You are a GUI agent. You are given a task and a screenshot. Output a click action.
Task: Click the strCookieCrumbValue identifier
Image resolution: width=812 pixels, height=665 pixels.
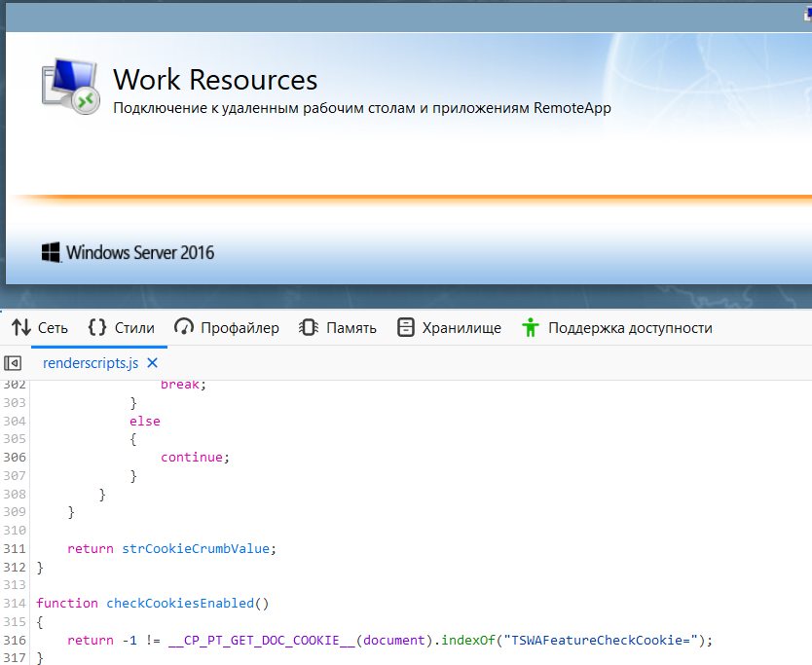pos(196,548)
